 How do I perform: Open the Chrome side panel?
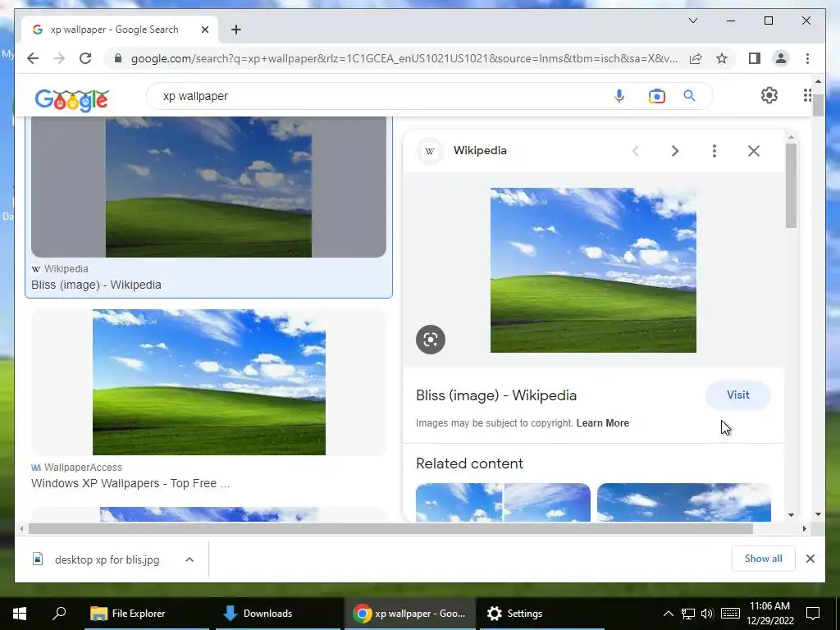coord(755,58)
